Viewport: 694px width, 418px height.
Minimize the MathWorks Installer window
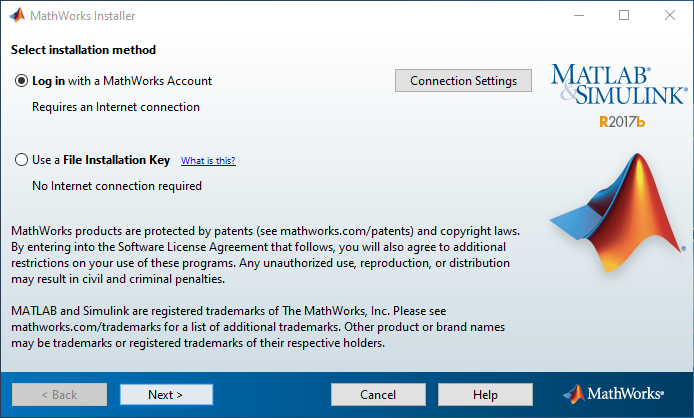click(x=579, y=15)
